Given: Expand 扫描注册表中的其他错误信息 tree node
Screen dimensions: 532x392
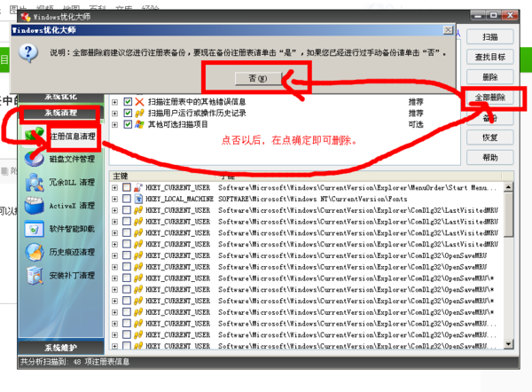Looking at the screenshot, I should (114, 102).
